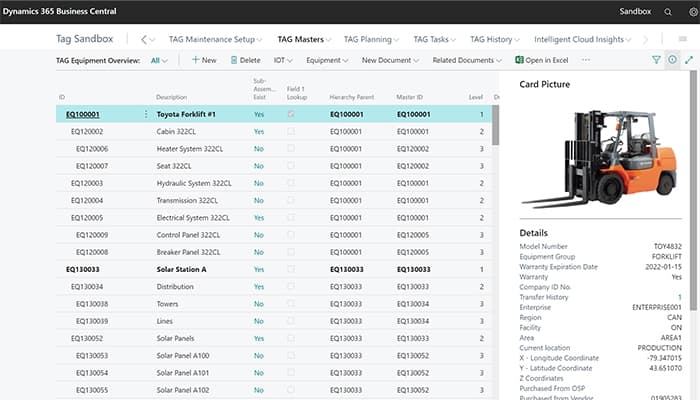
Task: Open list in Excel
Action: pyautogui.click(x=542, y=60)
